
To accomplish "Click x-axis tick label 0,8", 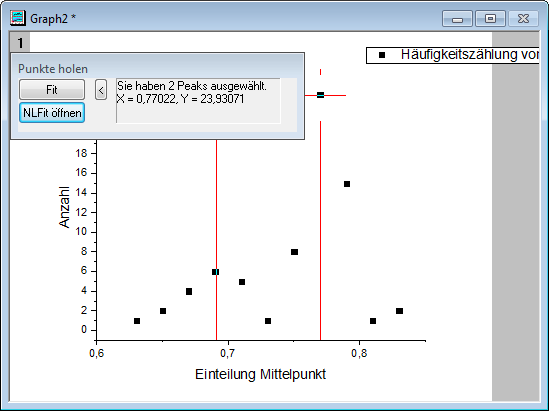I will point(359,354).
